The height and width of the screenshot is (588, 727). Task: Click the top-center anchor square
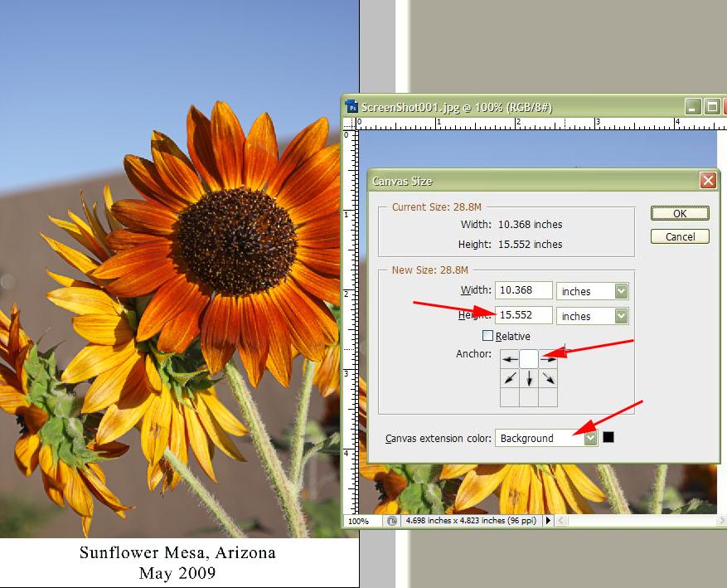[529, 358]
